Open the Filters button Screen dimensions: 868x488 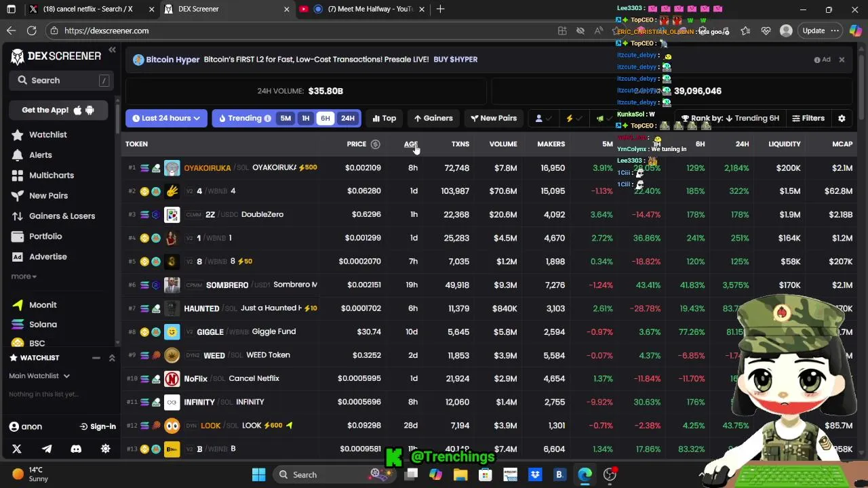[x=808, y=118]
